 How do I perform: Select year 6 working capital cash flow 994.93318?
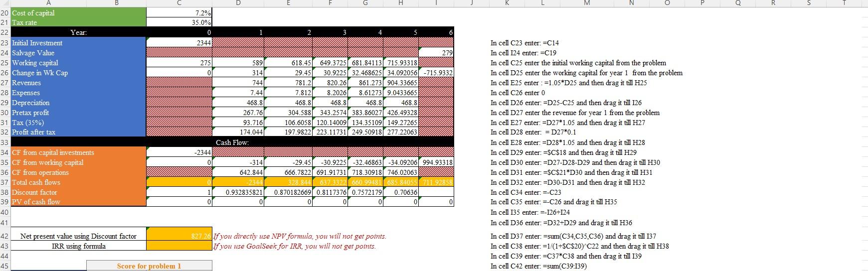click(x=436, y=162)
